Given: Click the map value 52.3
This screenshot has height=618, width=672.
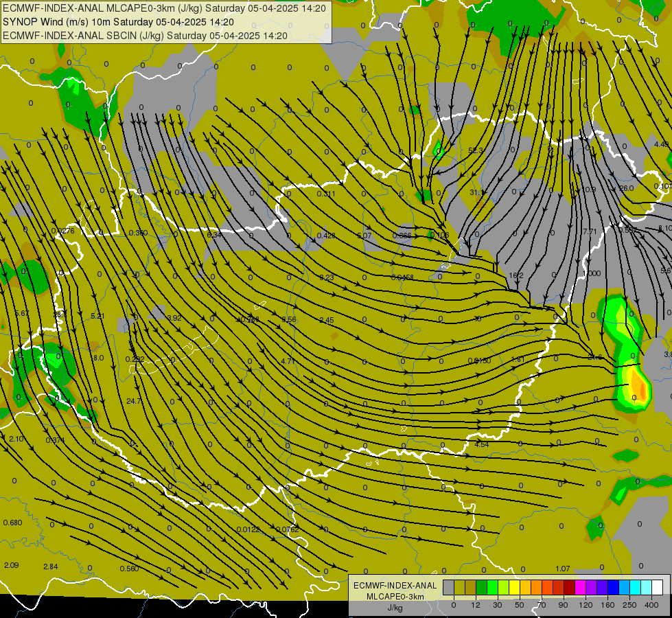Looking at the screenshot, I should point(476,150).
